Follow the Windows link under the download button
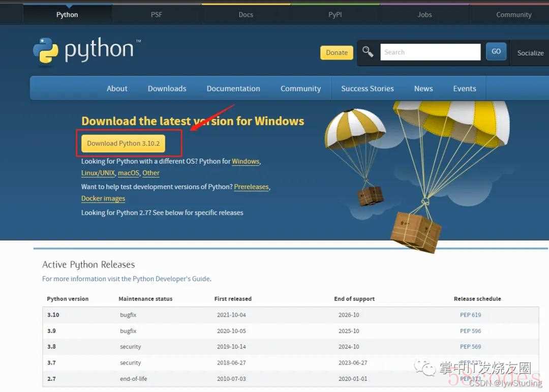The height and width of the screenshot is (392, 549). point(246,161)
